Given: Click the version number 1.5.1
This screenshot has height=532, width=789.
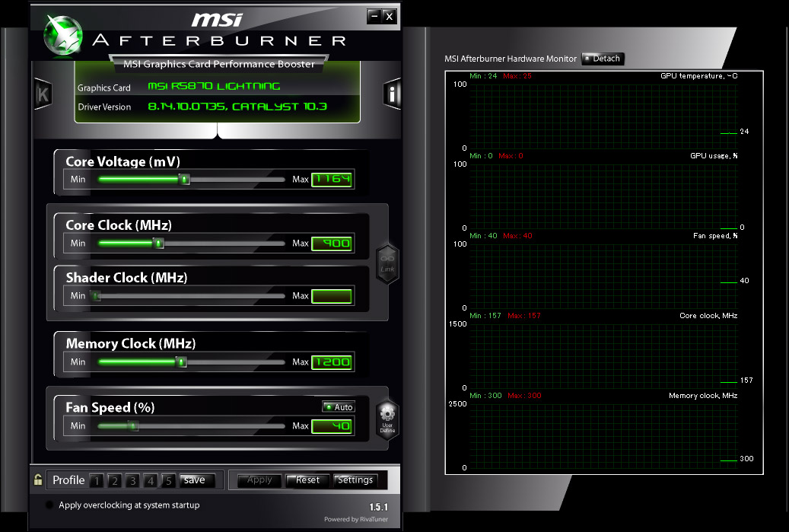Looking at the screenshot, I should tap(378, 507).
